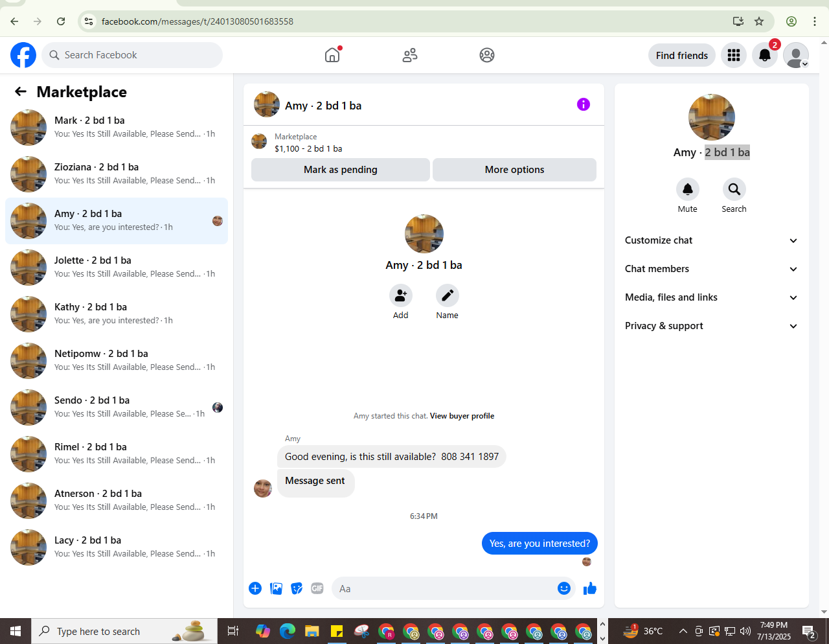829x644 pixels.
Task: Open Zioziana conversation
Action: pos(117,174)
